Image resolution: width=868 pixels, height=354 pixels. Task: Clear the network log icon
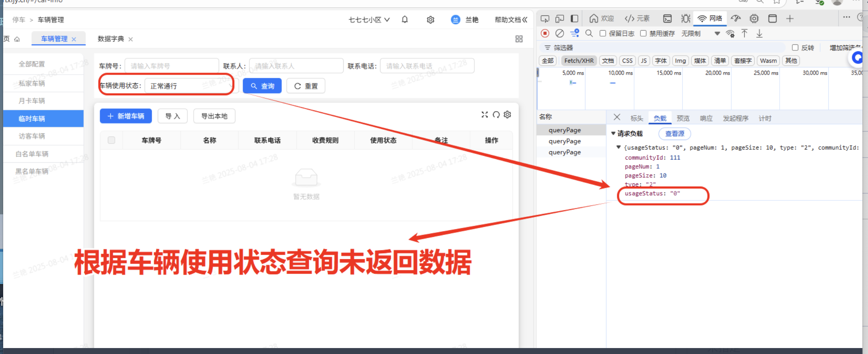[x=560, y=33]
